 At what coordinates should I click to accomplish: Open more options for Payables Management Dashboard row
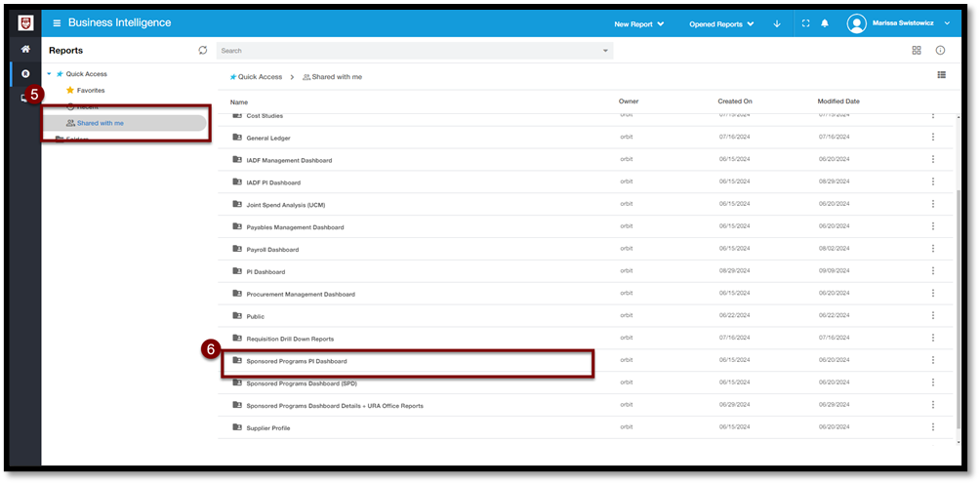pos(933,226)
